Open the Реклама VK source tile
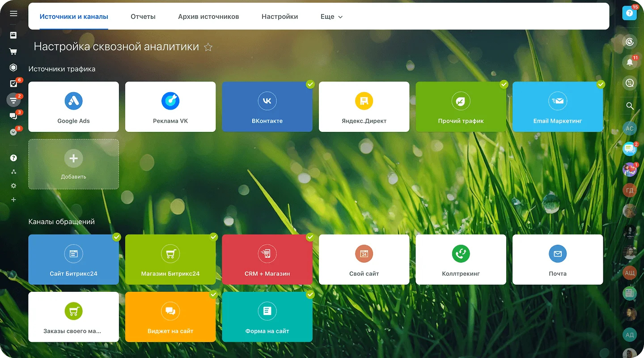The width and height of the screenshot is (644, 358). coord(170,107)
